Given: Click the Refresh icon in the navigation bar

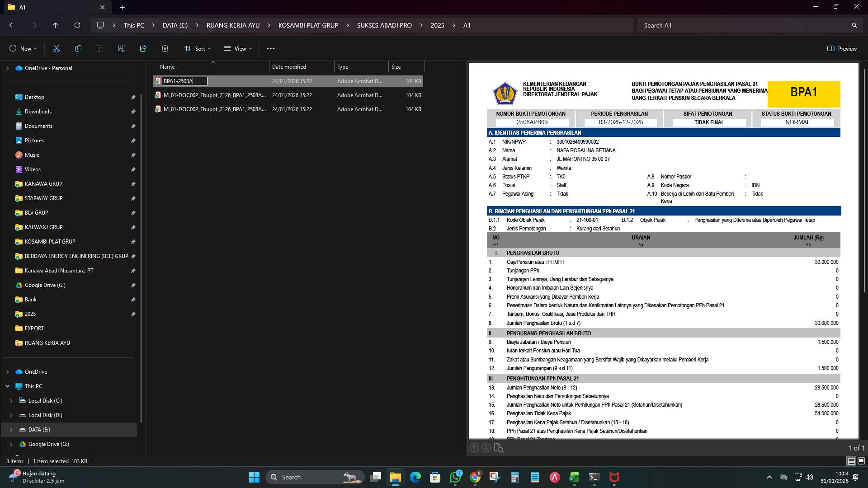Looking at the screenshot, I should pyautogui.click(x=77, y=25).
